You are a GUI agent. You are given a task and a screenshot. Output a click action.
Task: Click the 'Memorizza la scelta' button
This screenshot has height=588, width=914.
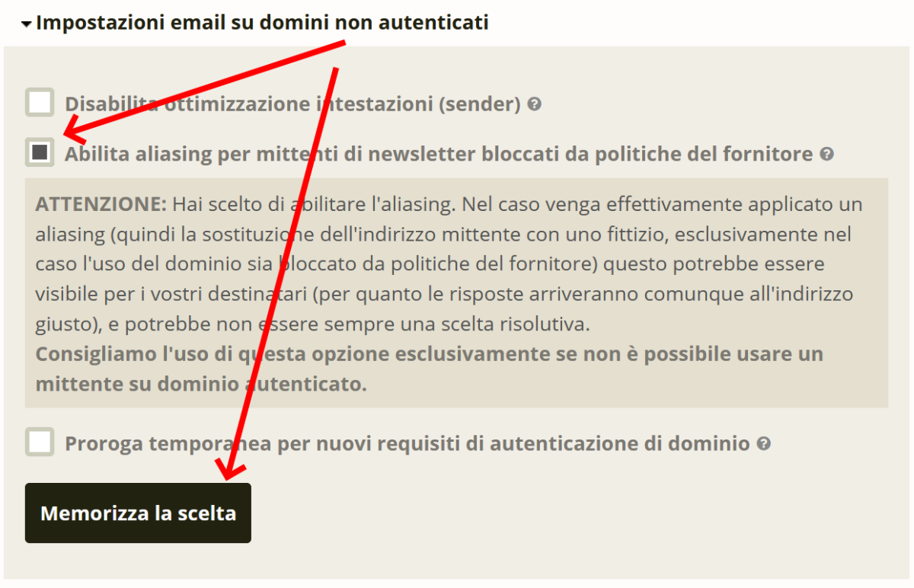[138, 513]
